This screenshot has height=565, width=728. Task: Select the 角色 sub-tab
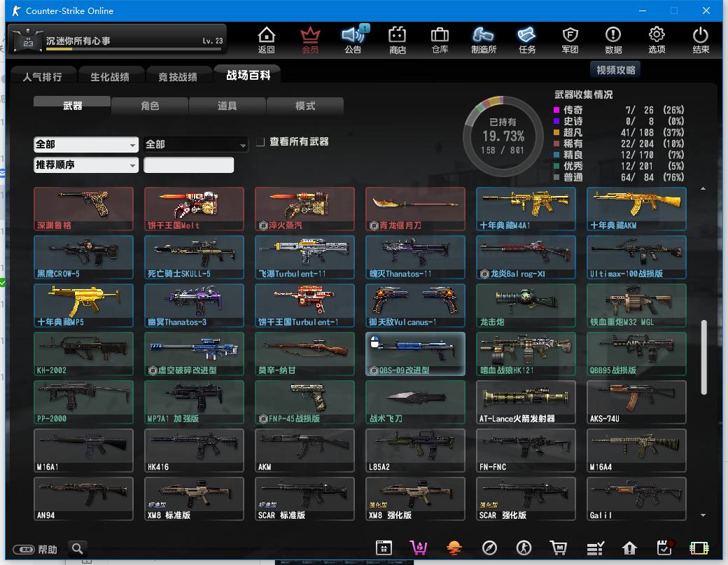pyautogui.click(x=150, y=106)
